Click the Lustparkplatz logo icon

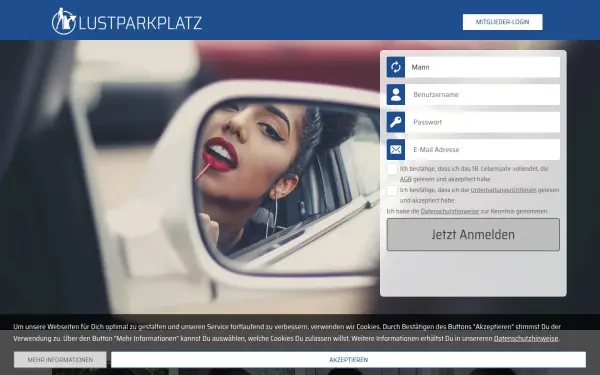(x=64, y=21)
